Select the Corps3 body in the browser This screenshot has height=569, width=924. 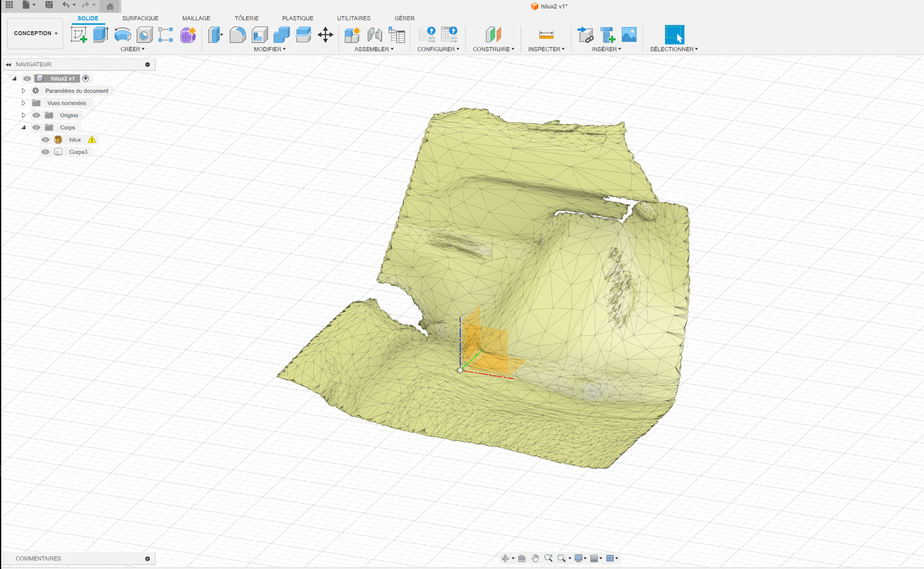[x=79, y=152]
